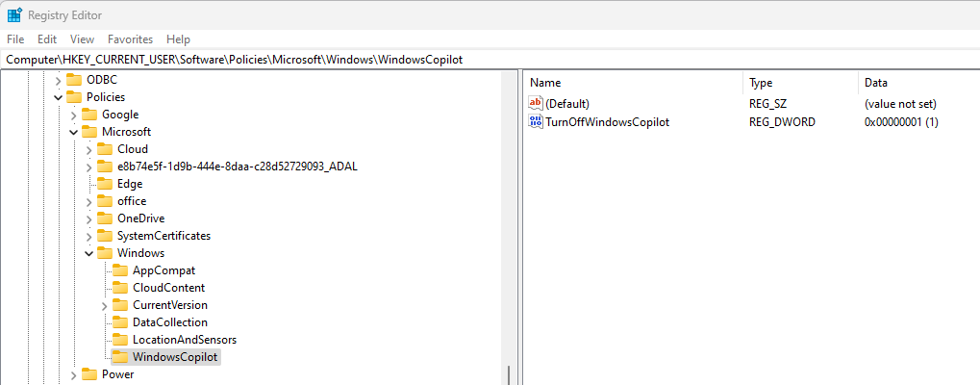This screenshot has height=385, width=980.
Task: Click the TurnOffWindowsCopilot DWORD icon
Action: 536,122
